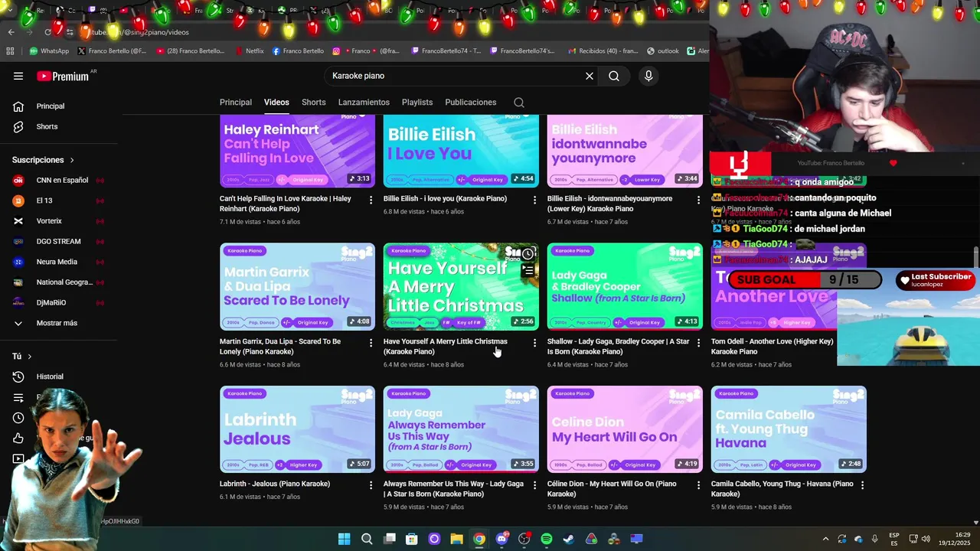
Task: Select the Videos channel tab
Action: (x=276, y=103)
